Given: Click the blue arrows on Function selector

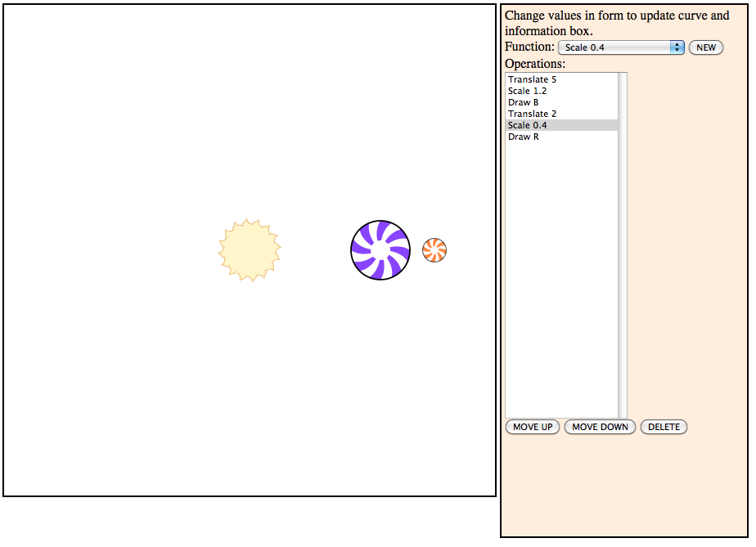Looking at the screenshot, I should [x=677, y=47].
